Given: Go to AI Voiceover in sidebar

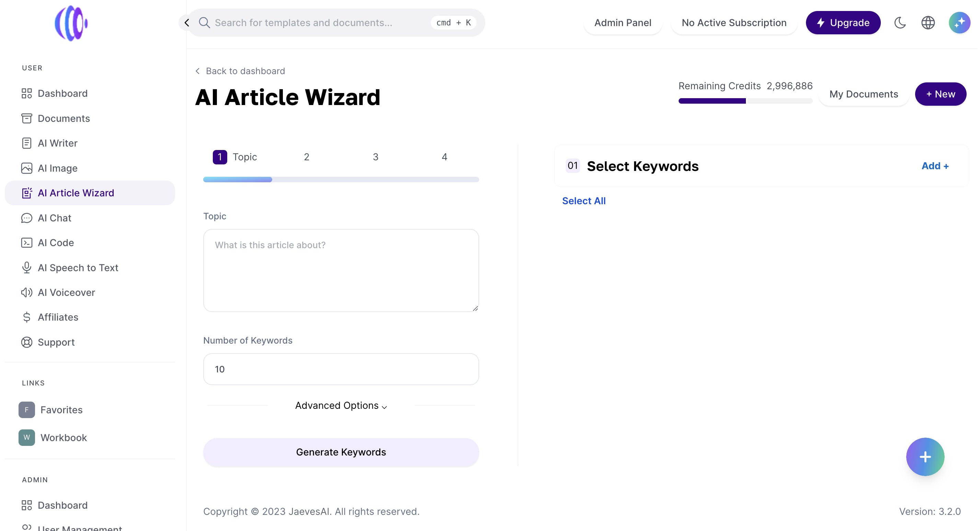Looking at the screenshot, I should click(66, 292).
